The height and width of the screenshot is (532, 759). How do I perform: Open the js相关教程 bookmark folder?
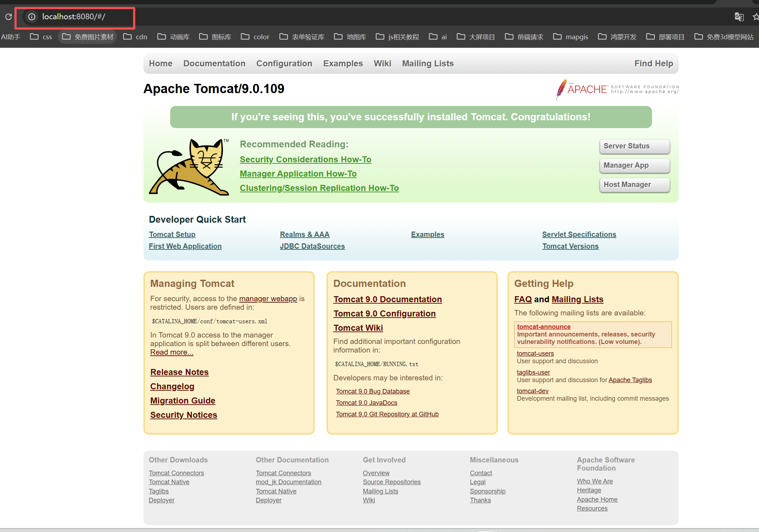398,37
